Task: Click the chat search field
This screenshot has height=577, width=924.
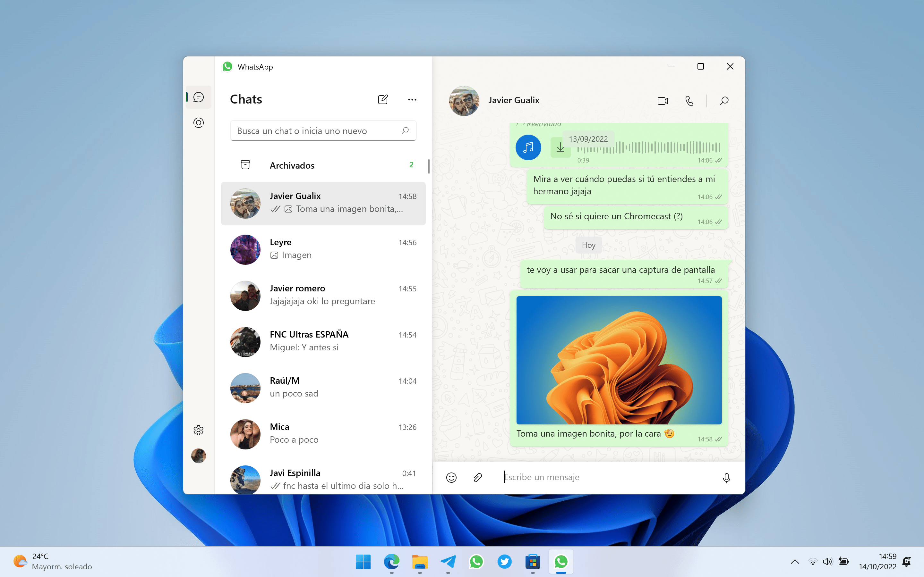Action: pyautogui.click(x=317, y=131)
